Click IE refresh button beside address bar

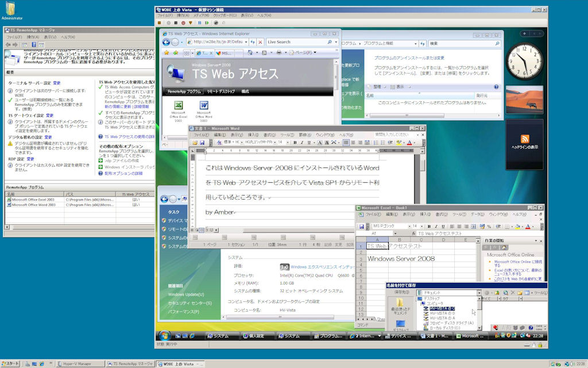pos(253,42)
